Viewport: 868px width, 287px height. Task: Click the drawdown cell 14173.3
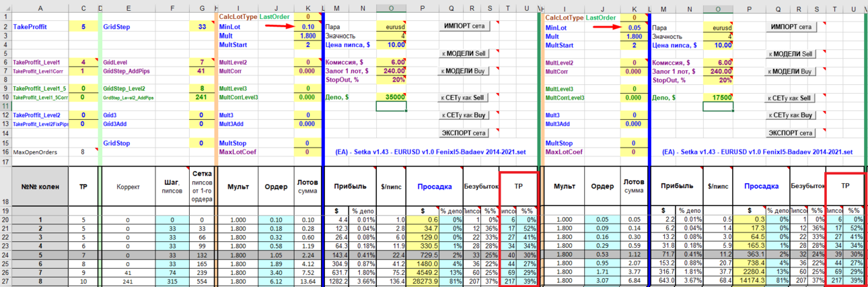pyautogui.click(x=749, y=281)
